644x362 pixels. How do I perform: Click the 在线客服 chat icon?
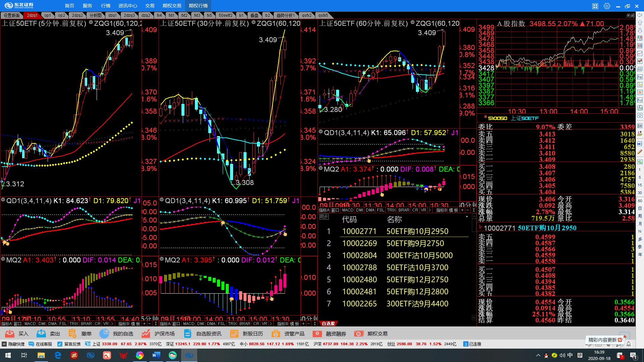(x=32, y=344)
